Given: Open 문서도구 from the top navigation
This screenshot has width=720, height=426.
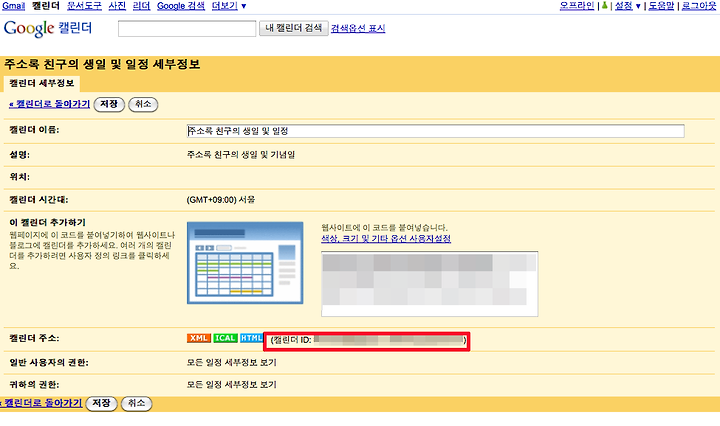Looking at the screenshot, I should coord(84,6).
